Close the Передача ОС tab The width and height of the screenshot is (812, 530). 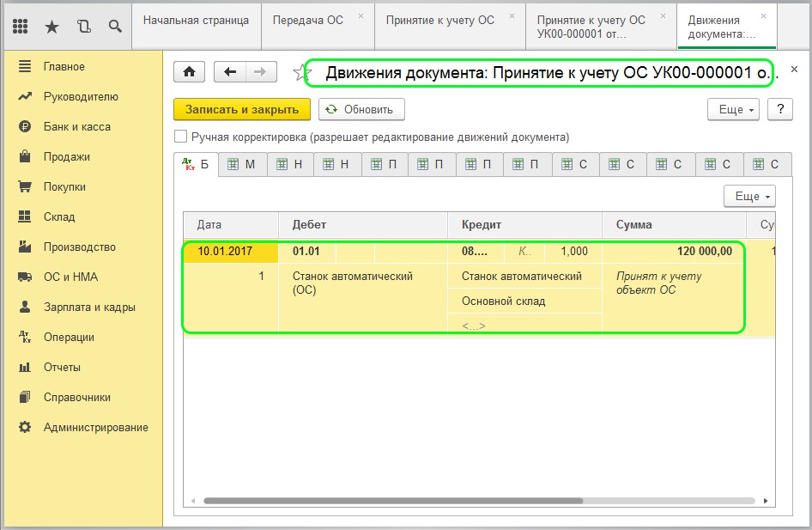coord(361,15)
